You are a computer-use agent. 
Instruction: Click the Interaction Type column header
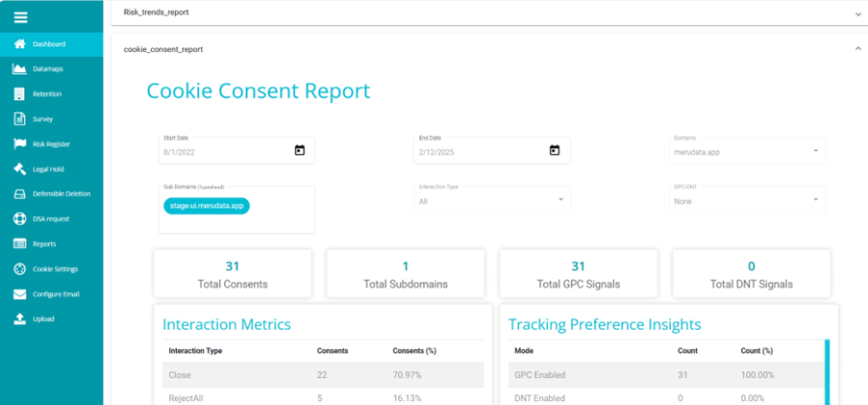tap(195, 351)
